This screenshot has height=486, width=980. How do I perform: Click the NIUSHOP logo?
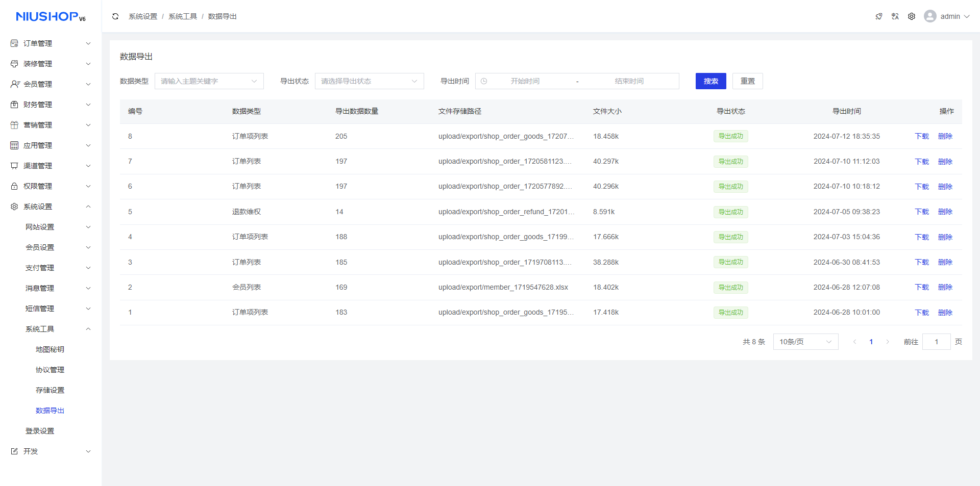(x=51, y=17)
